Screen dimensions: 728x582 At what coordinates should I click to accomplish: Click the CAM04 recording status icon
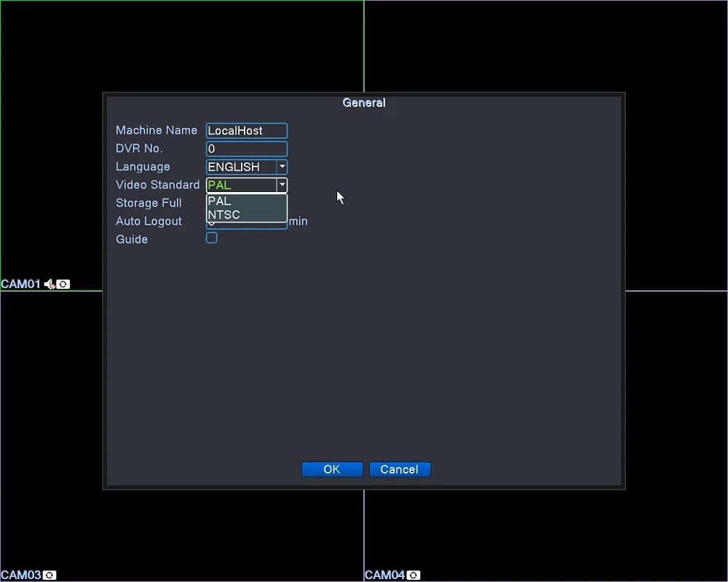(414, 575)
